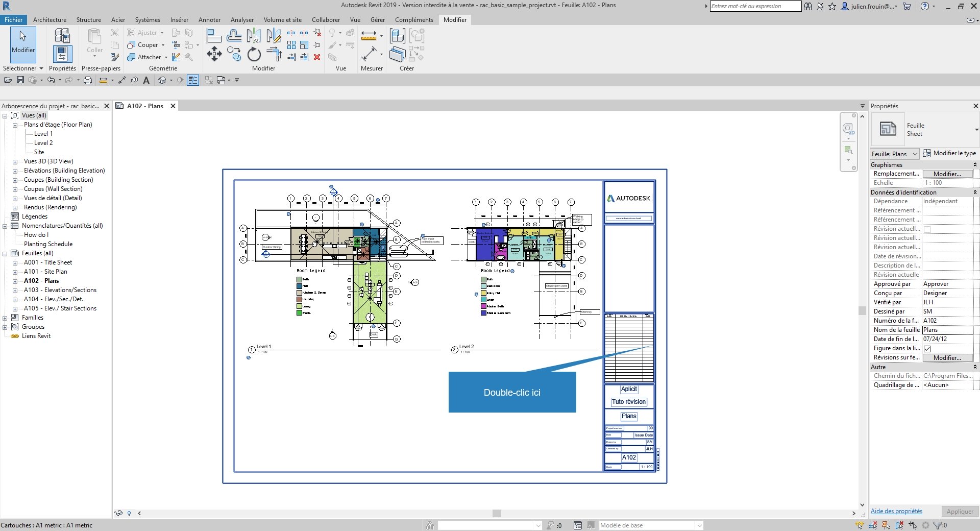The height and width of the screenshot is (531, 980).
Task: Toggle the 'Figure dans la liste' checkbox
Action: (x=927, y=349)
